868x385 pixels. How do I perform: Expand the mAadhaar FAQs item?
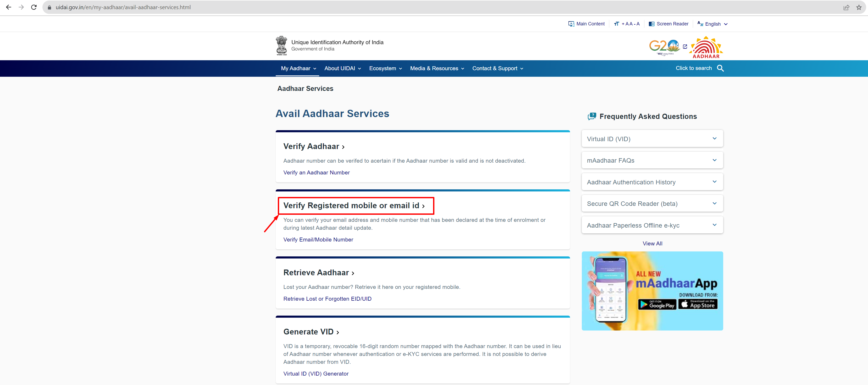click(652, 161)
